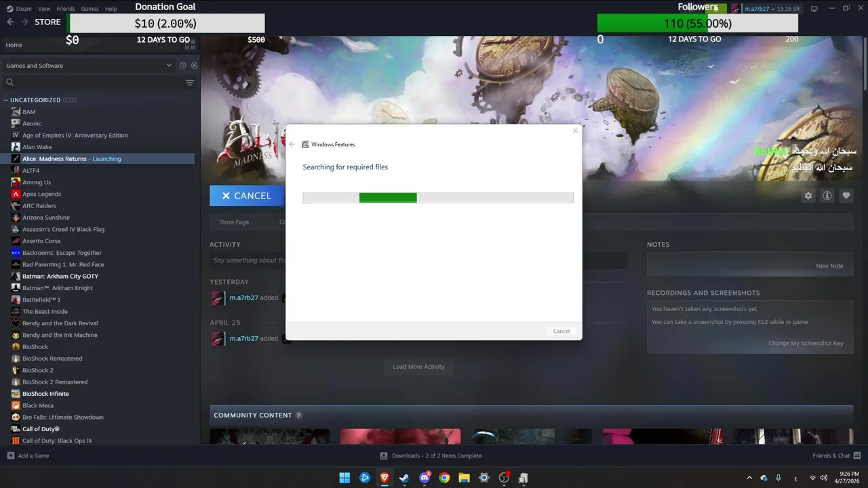Cancel launching Alice: Madness Returns
868x488 pixels.
pos(246,195)
